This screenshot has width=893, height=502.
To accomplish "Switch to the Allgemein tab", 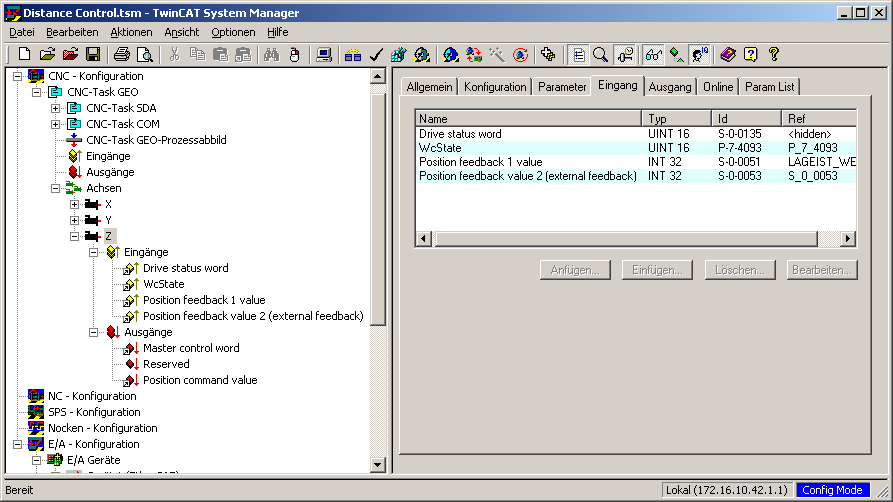I will coord(429,87).
